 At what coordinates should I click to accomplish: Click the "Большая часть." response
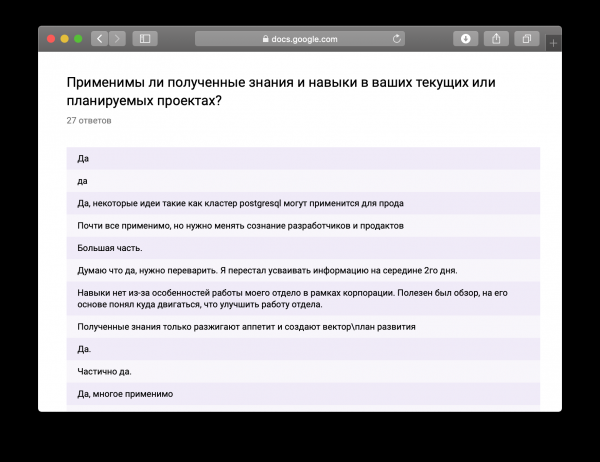coord(303,248)
